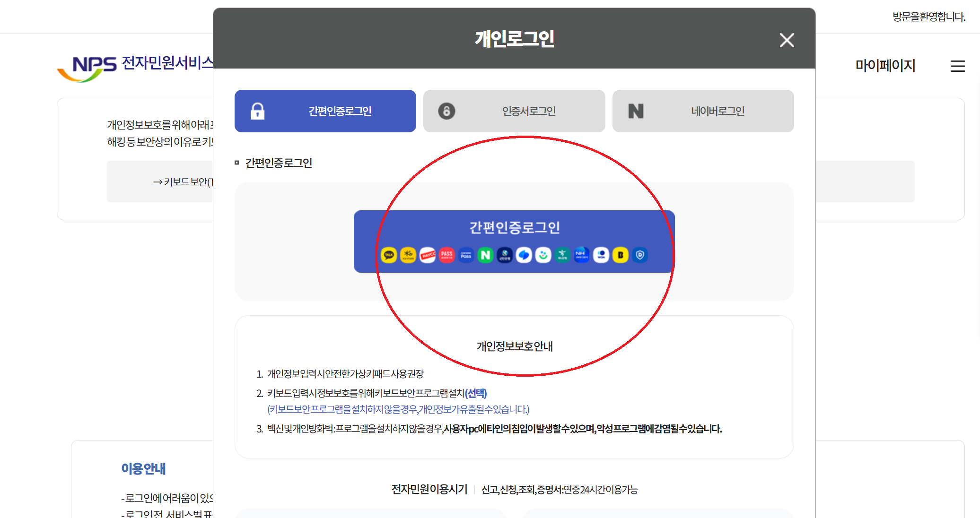
Task: Click the KB Kookmin Bank certificate icon
Action: [x=408, y=255]
